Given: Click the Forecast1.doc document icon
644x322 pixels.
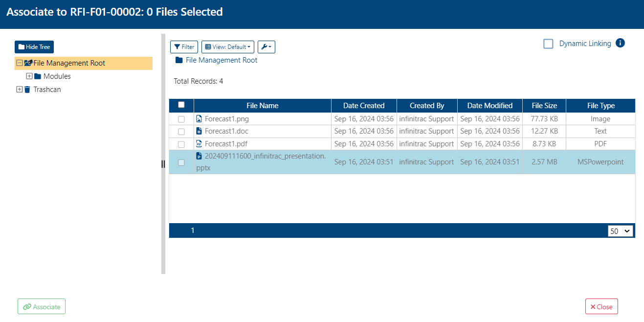Looking at the screenshot, I should pyautogui.click(x=199, y=131).
